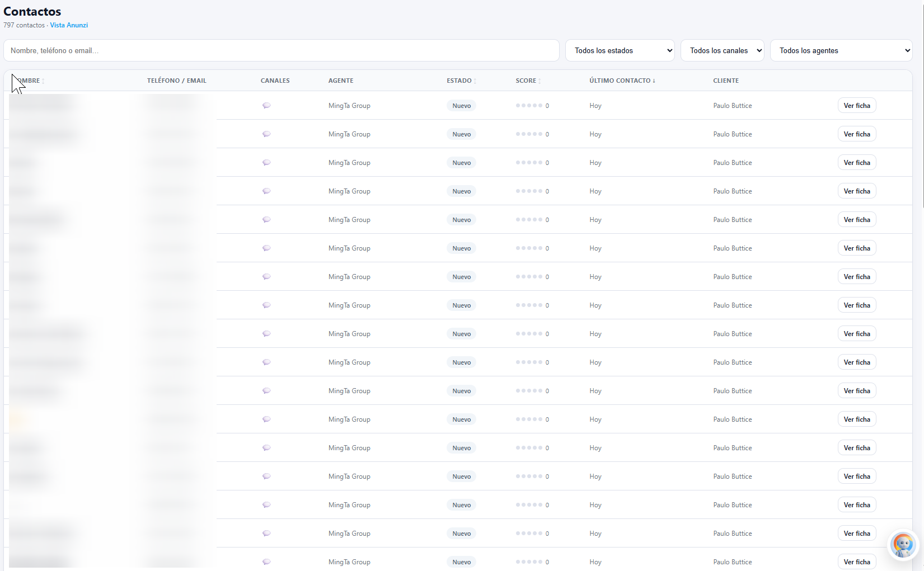Expand the Todos los canales filter
Viewport: 924px width, 571px height.
tap(722, 50)
